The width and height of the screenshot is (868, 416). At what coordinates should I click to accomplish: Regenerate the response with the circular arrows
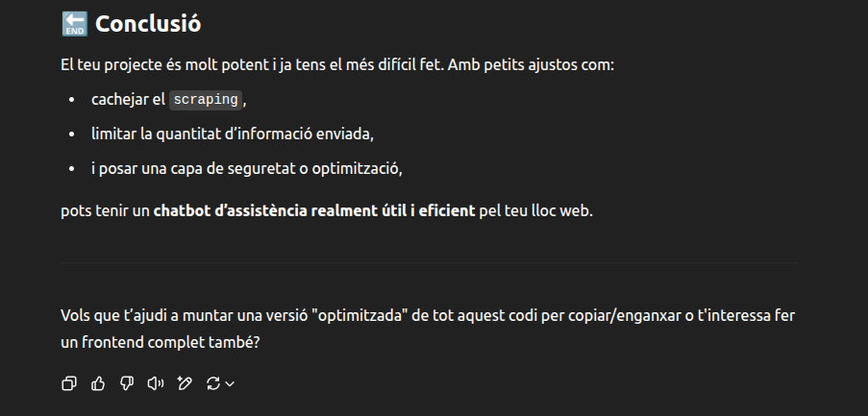coord(213,383)
